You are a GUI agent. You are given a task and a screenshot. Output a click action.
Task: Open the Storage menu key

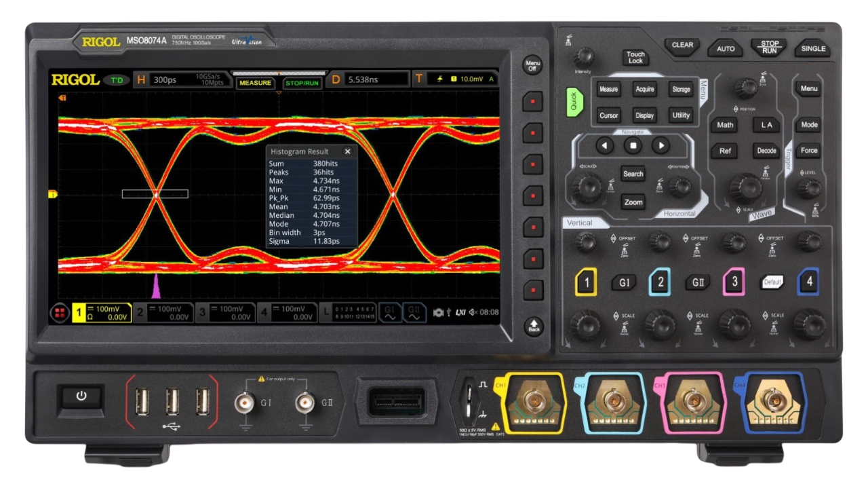point(681,90)
